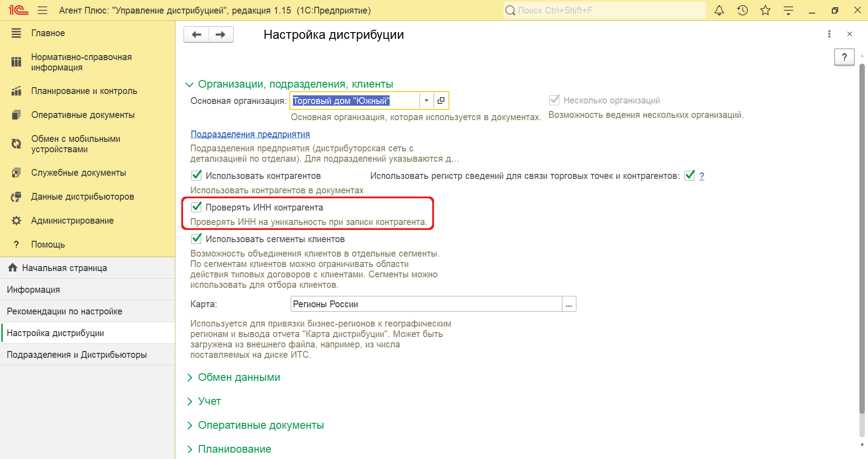Open Нормативно-справочная информация section icon

pyautogui.click(x=16, y=62)
